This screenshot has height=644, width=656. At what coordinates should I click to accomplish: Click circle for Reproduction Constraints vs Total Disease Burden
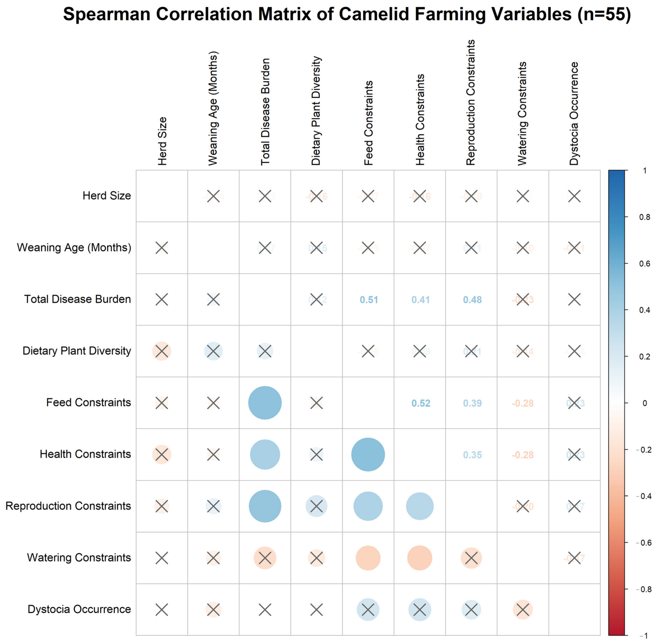point(265,506)
